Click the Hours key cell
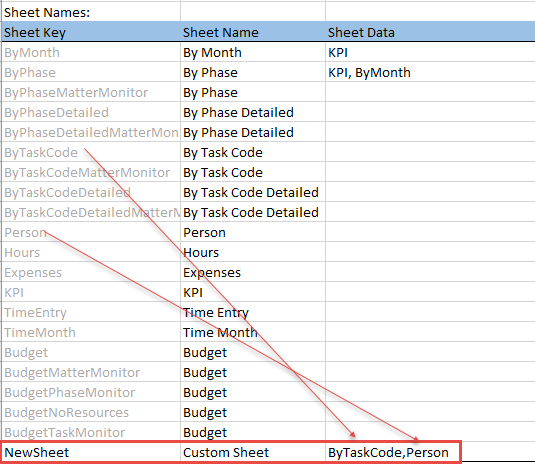 tap(91, 252)
